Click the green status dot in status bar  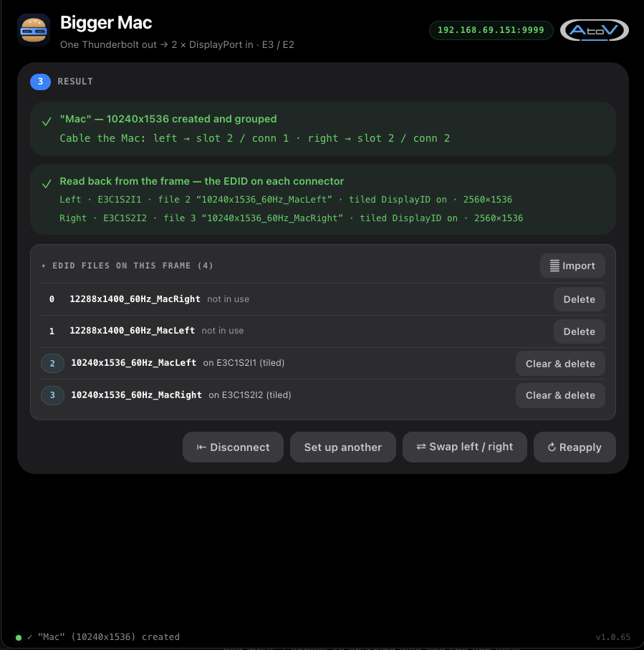[x=19, y=638]
